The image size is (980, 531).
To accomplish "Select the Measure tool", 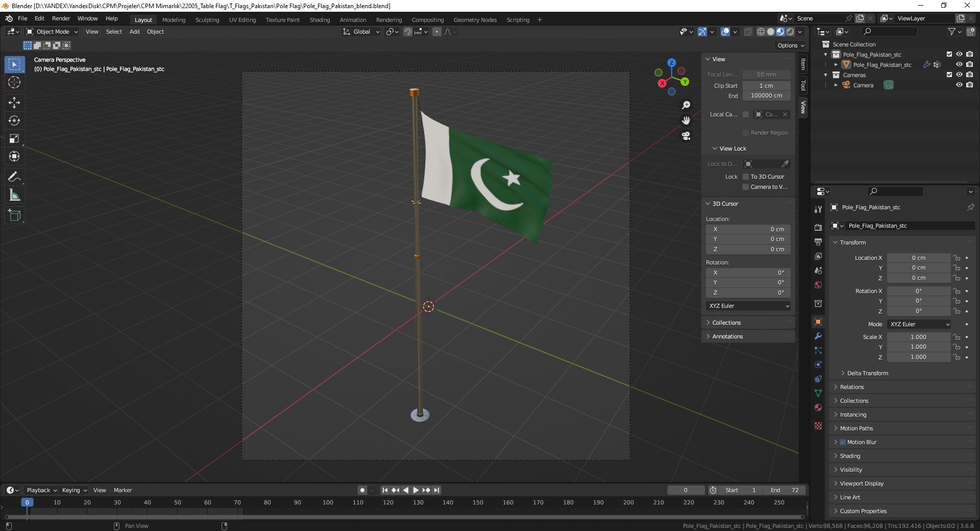I will tap(14, 195).
